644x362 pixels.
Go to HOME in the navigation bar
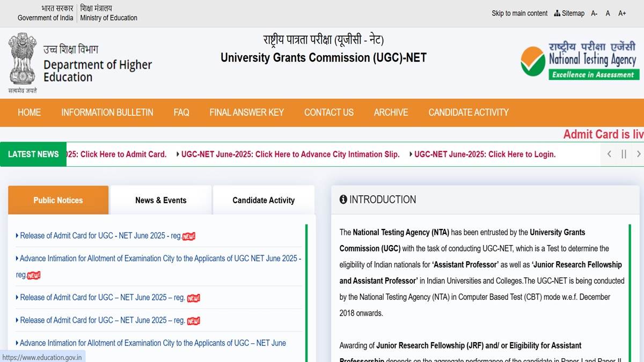click(x=29, y=112)
